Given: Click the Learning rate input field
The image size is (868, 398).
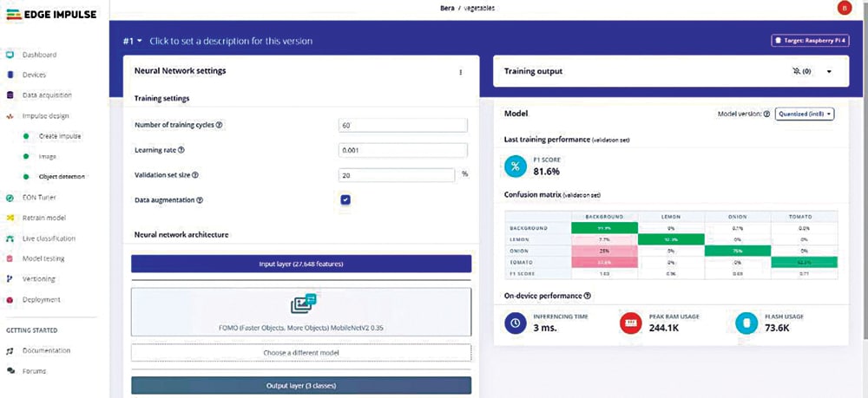Looking at the screenshot, I should click(x=403, y=150).
